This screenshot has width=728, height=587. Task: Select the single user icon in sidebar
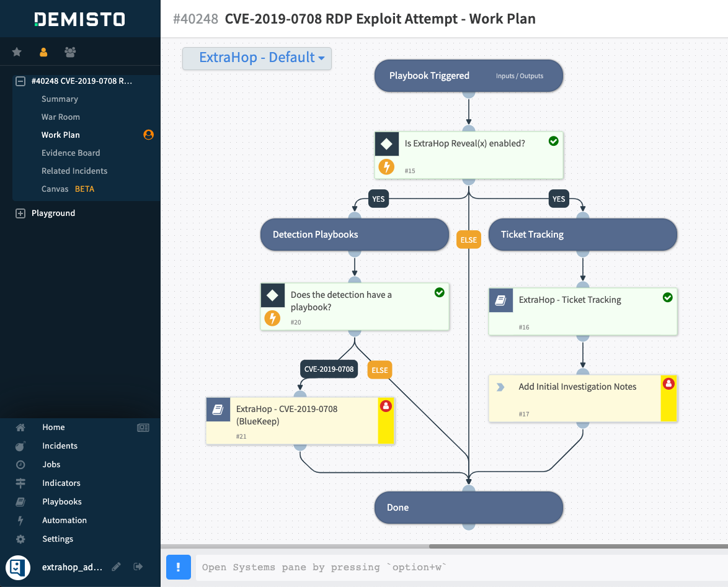pyautogui.click(x=43, y=52)
